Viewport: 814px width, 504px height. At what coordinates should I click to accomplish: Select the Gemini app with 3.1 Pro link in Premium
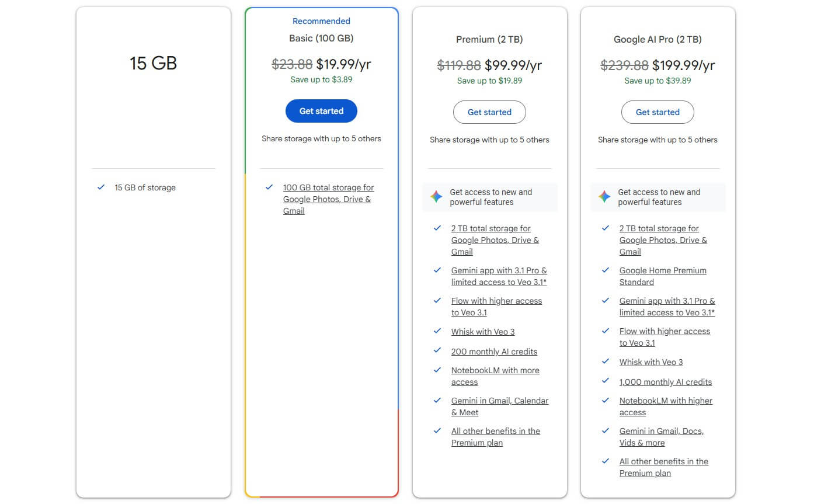coord(499,276)
